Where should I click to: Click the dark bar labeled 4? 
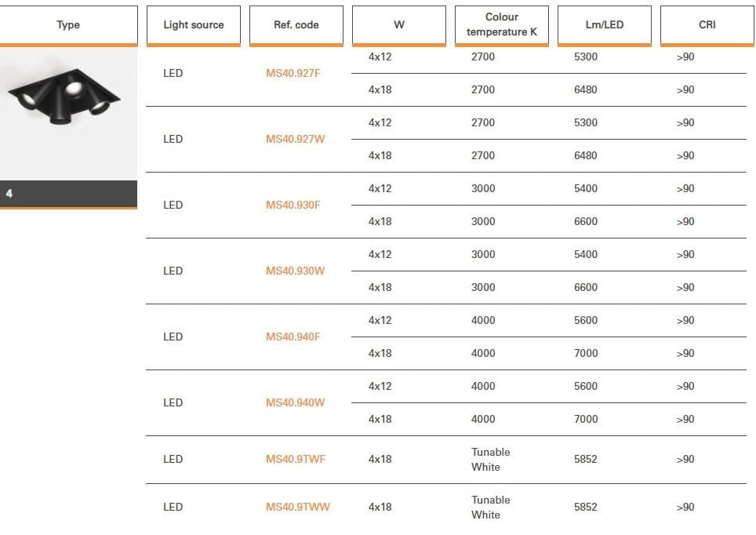[68, 194]
